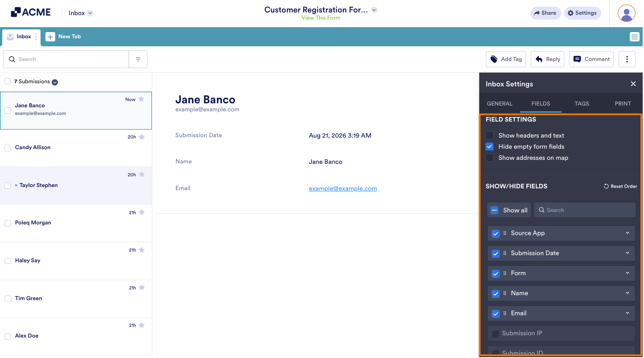Enable Show addresses on map

(x=489, y=158)
